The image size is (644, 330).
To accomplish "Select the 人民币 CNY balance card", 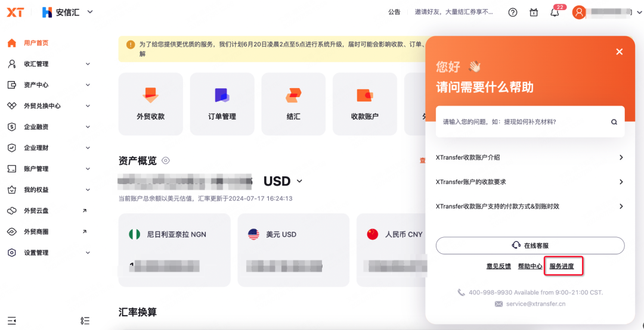I will pyautogui.click(x=391, y=250).
